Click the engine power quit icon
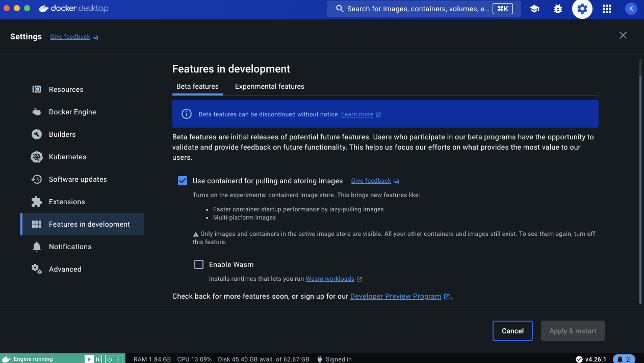The height and width of the screenshot is (363, 644). click(110, 359)
